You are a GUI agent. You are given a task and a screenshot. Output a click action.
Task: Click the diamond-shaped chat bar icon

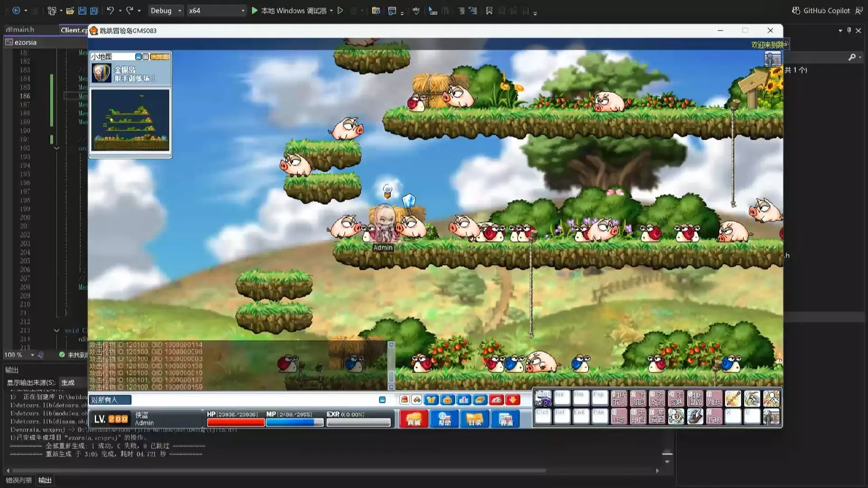tap(417, 399)
